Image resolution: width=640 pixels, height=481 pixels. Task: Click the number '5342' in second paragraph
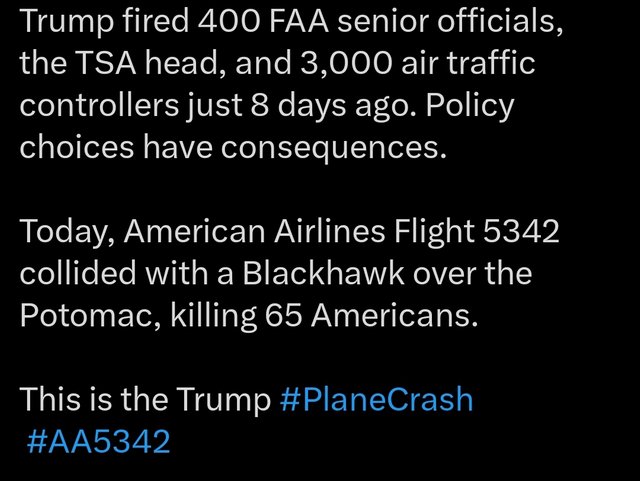tap(521, 231)
